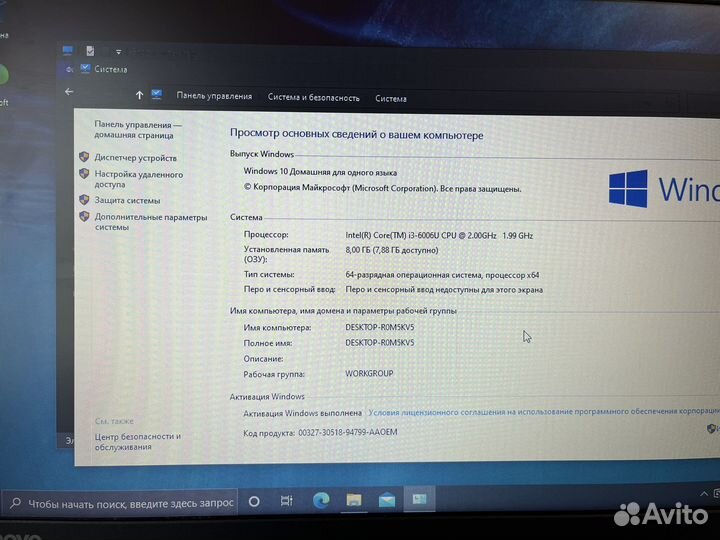The image size is (720, 540).
Task: Click the WORKGROUP value
Action: 369,374
